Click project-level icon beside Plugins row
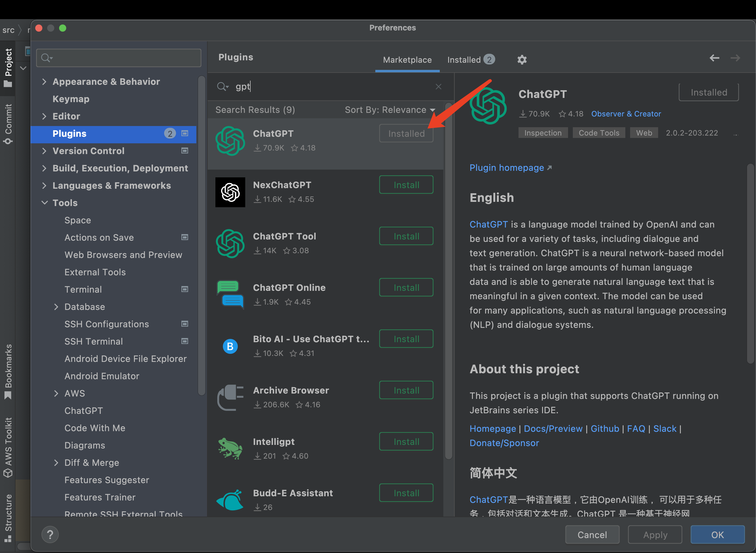756x553 pixels. click(185, 133)
